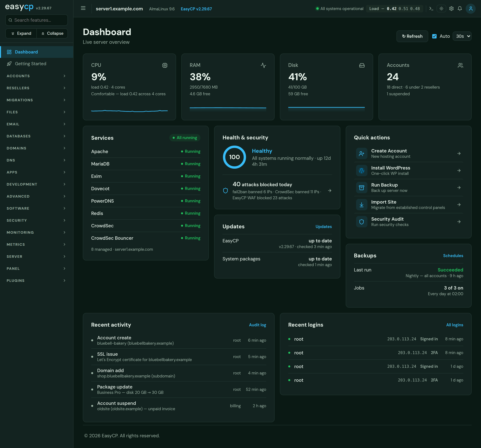This screenshot has width=481, height=448.
Task: Click the Disk drive icon
Action: (x=362, y=65)
